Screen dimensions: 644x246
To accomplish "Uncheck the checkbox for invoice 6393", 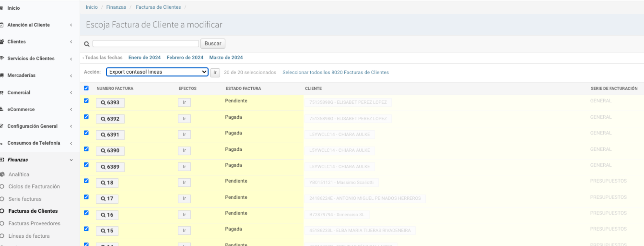I will coord(86,101).
